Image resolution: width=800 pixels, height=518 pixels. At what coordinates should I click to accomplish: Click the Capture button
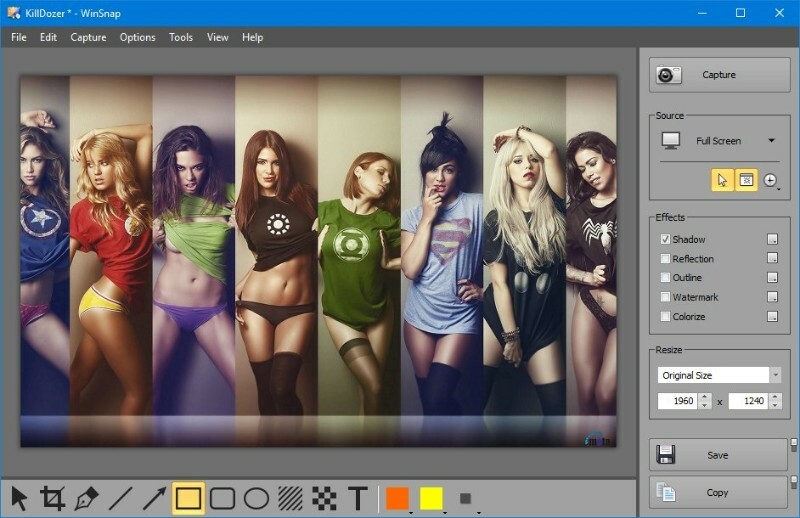[719, 75]
